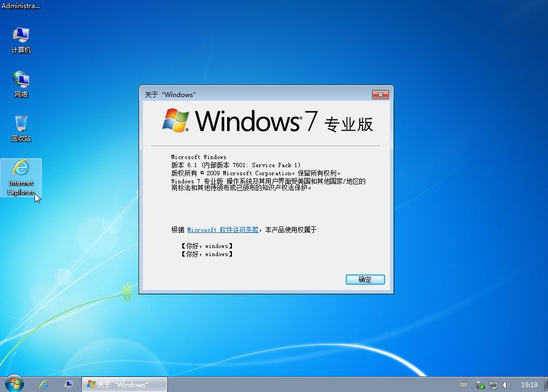
Task: Click the 19:19 clock in taskbar
Action: [x=529, y=384]
